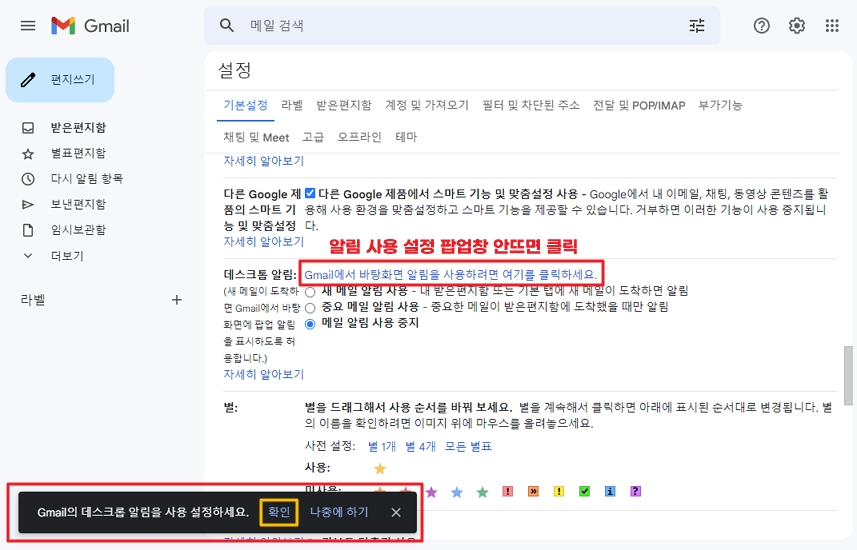The height and width of the screenshot is (550, 857).
Task: Select the green star icon
Action: coord(482,492)
